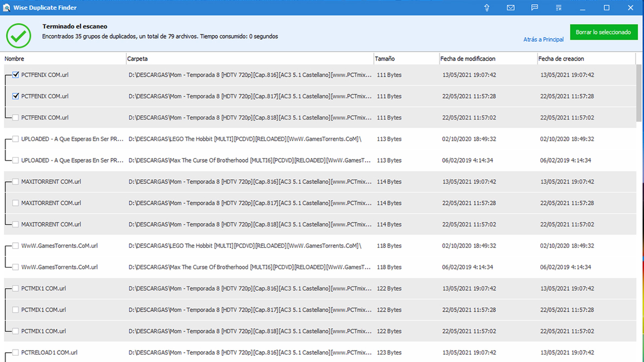Uncheck PCTFENIX COM.url in Cap.817 folder
The image size is (644, 362).
[x=15, y=96]
